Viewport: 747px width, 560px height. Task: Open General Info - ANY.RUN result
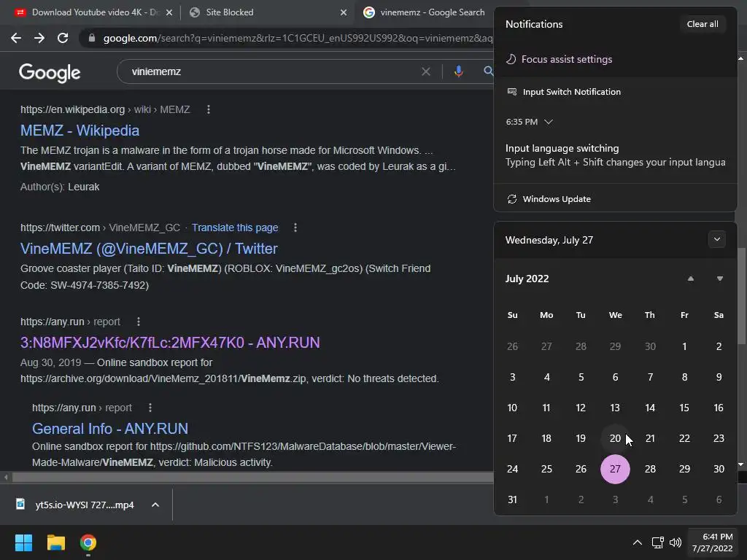(110, 429)
